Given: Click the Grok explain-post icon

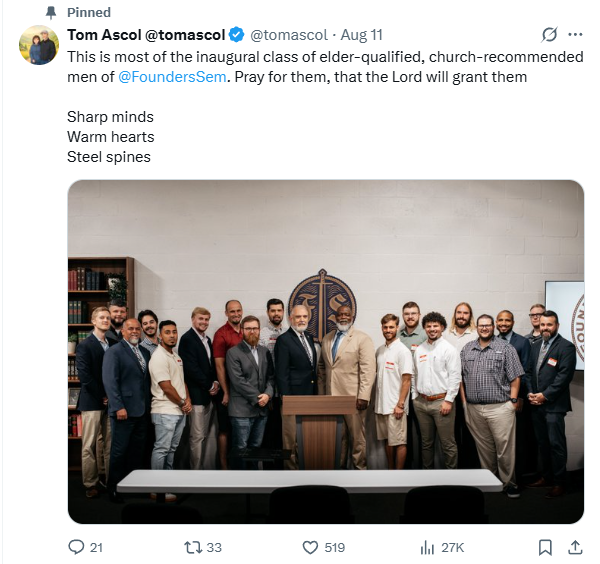Looking at the screenshot, I should [x=548, y=35].
